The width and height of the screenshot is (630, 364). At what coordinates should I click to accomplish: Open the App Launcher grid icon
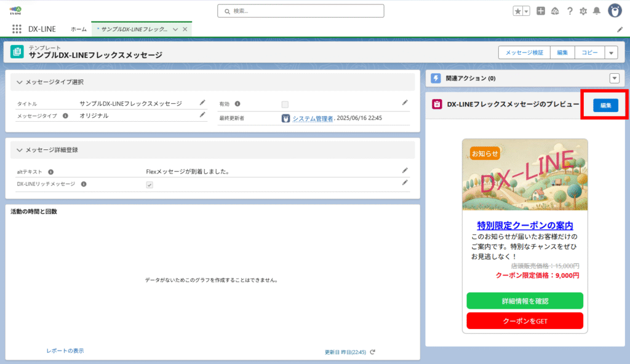pos(17,29)
